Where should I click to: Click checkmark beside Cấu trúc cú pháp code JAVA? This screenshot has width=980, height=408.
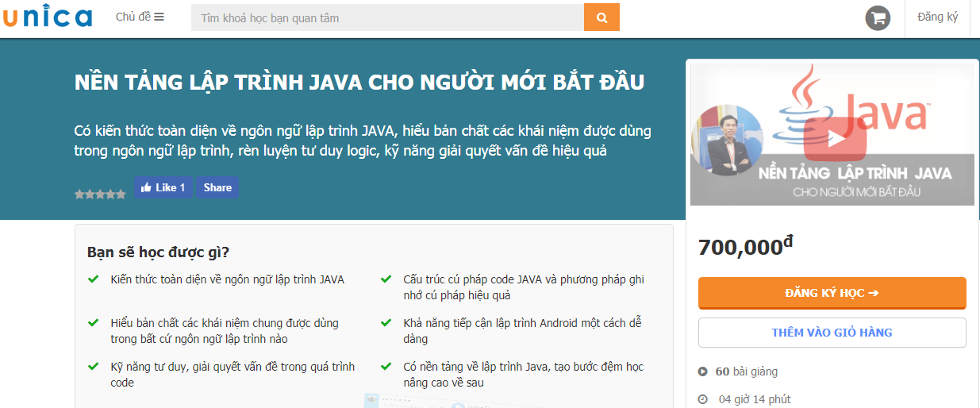pyautogui.click(x=386, y=279)
